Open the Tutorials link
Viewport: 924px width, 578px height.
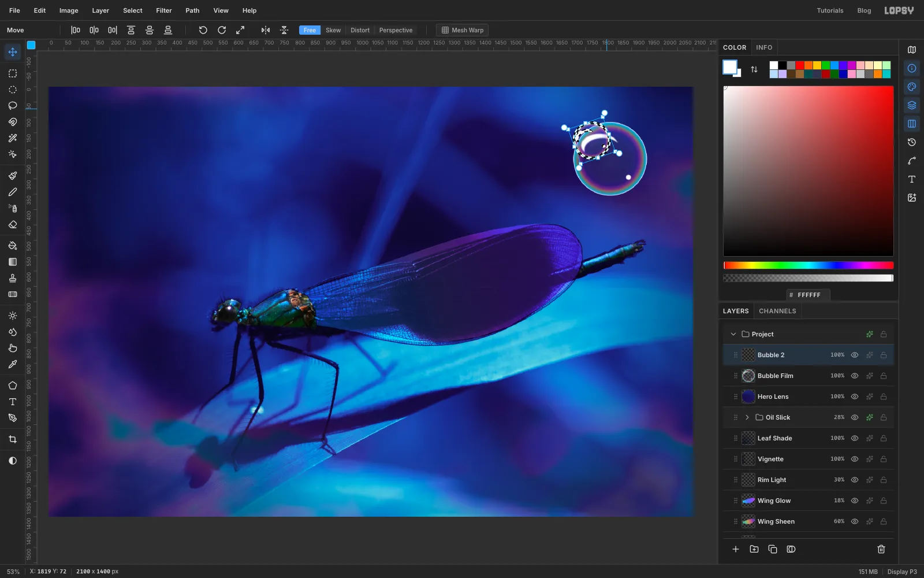tap(830, 10)
